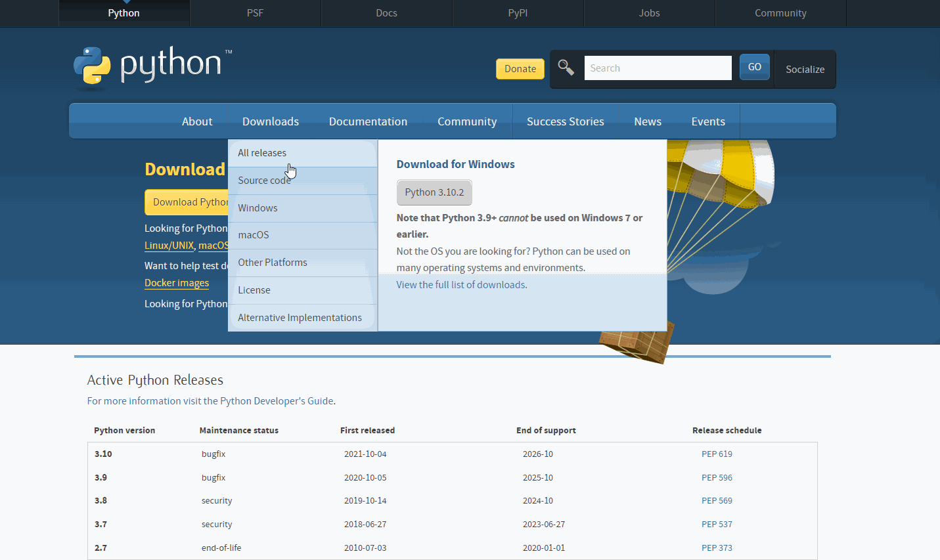Open the PEP 619 release schedule
The image size is (940, 560).
pyautogui.click(x=717, y=454)
